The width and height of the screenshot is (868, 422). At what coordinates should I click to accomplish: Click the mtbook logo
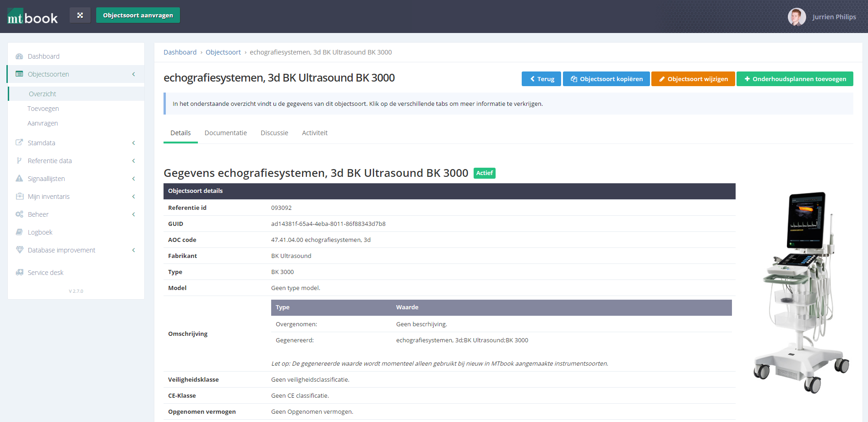point(33,16)
